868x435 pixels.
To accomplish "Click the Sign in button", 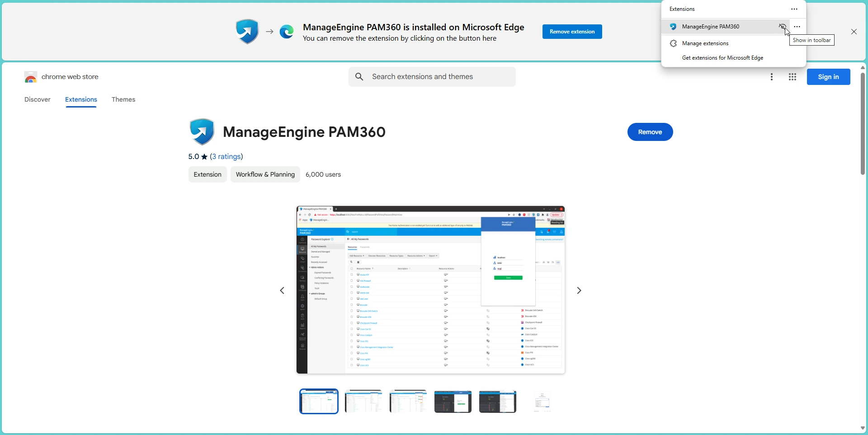I will (828, 77).
